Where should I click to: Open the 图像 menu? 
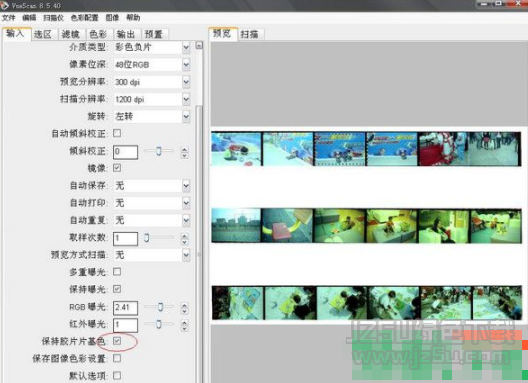coord(112,18)
